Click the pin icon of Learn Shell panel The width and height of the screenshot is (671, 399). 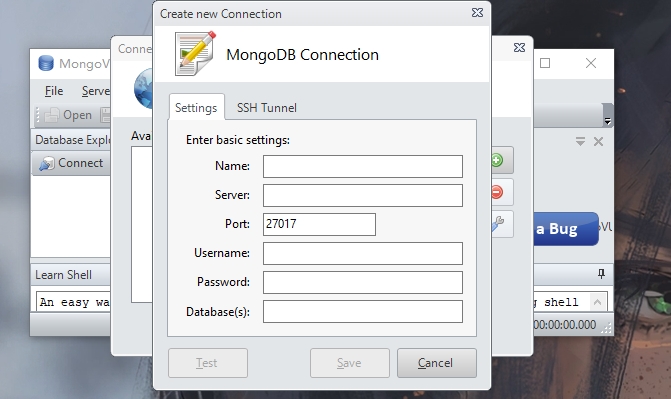tap(601, 274)
